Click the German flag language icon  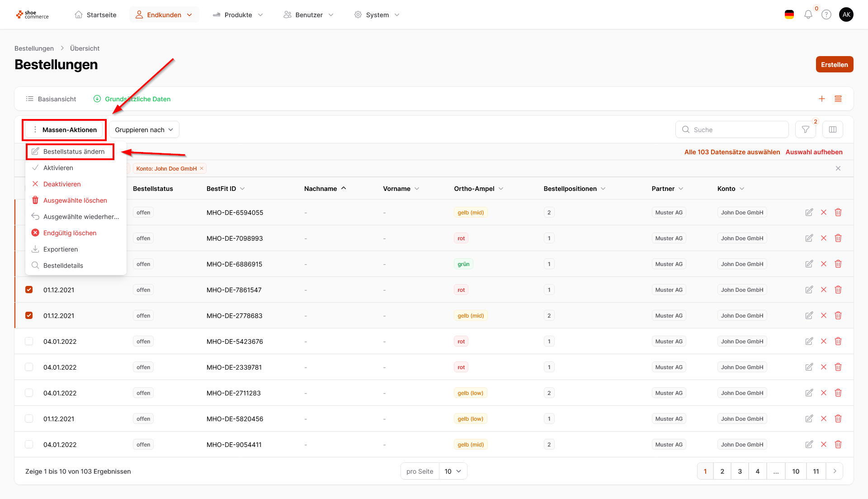coord(789,15)
